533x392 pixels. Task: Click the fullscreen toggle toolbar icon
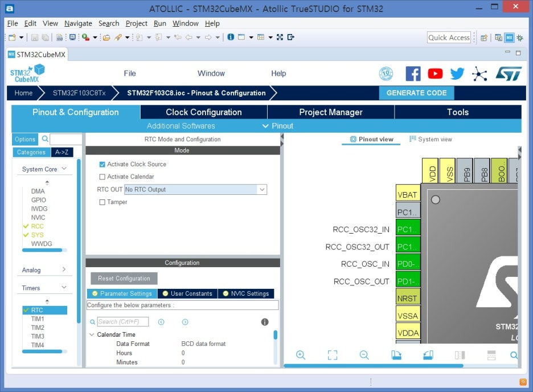pos(280,37)
